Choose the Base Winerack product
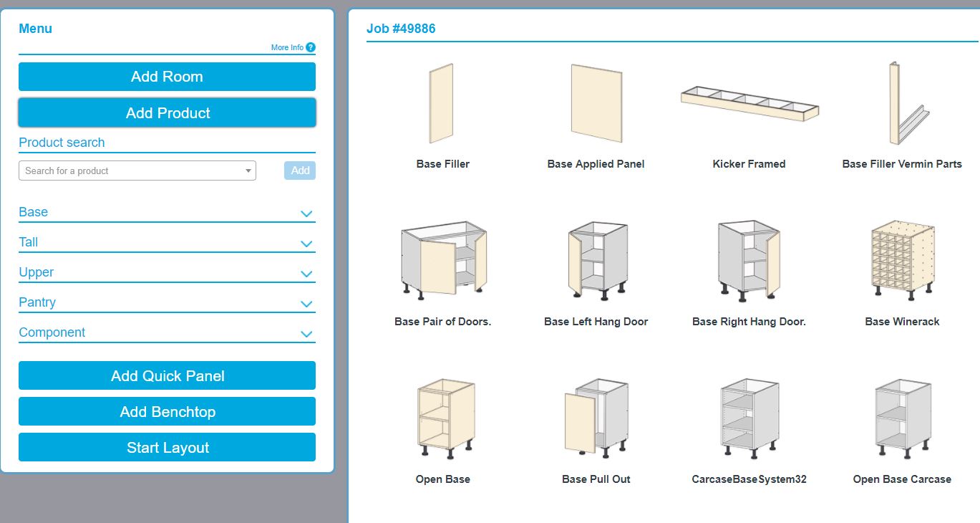Image resolution: width=980 pixels, height=523 pixels. click(902, 259)
